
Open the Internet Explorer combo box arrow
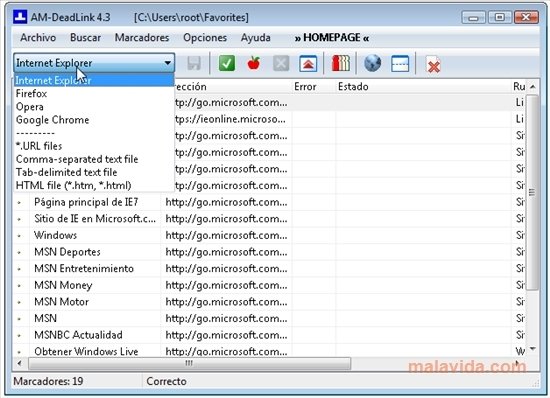point(168,63)
